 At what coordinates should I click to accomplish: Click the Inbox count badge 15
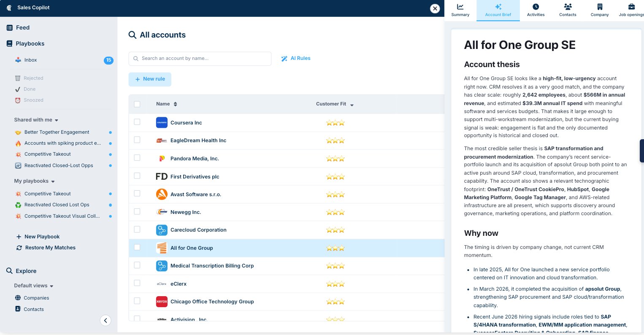[x=108, y=60]
